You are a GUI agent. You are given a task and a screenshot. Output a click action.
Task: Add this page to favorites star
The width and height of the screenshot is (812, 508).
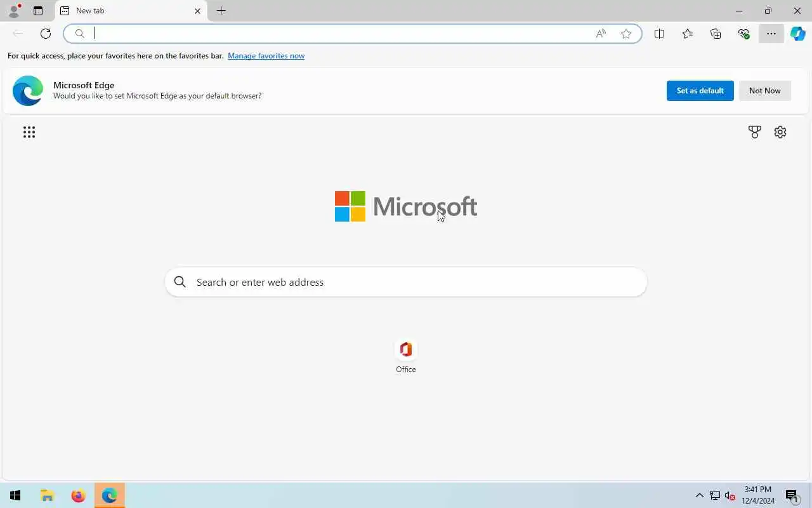(626, 34)
